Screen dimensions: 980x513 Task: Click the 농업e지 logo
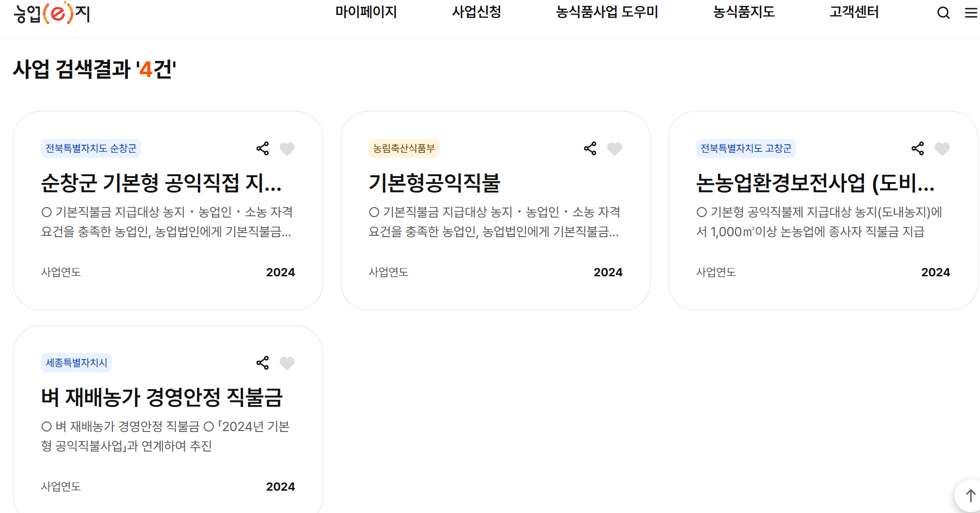(51, 13)
